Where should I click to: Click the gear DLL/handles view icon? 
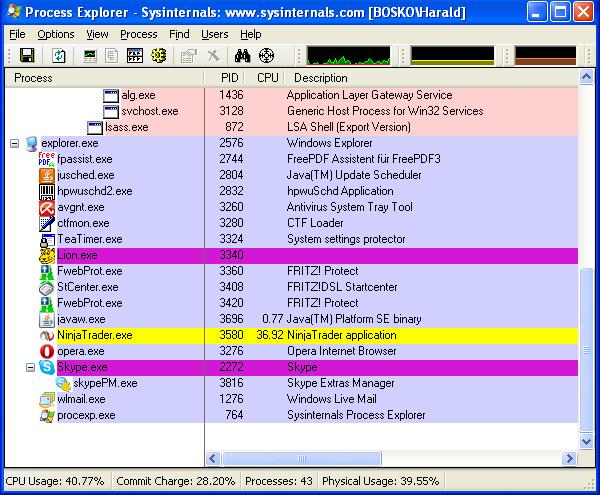[x=158, y=56]
